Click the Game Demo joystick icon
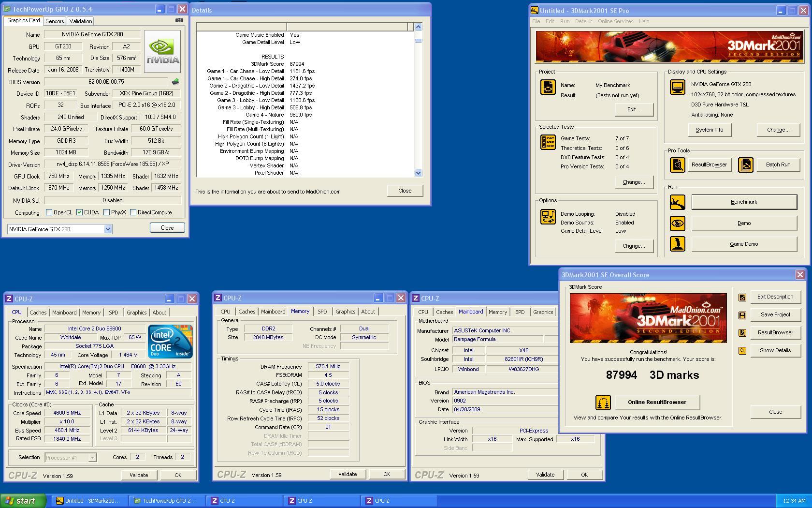Screen dimensions: 812x508 pos(677,244)
